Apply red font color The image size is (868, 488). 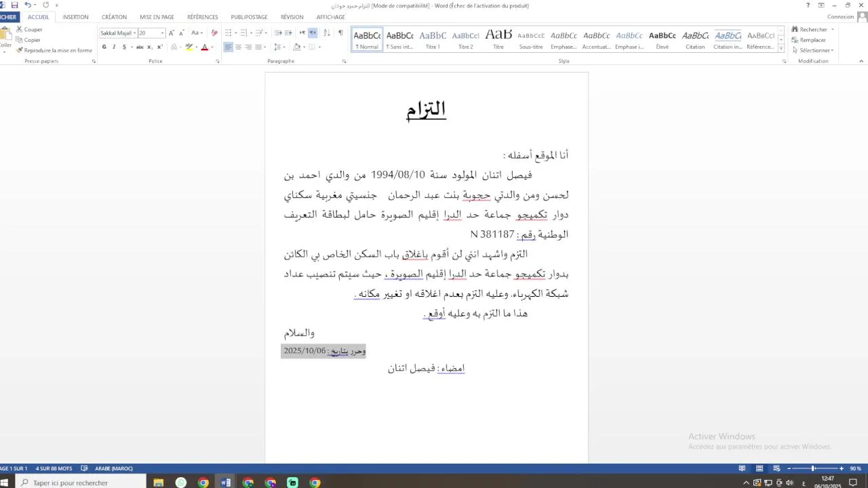coord(204,47)
